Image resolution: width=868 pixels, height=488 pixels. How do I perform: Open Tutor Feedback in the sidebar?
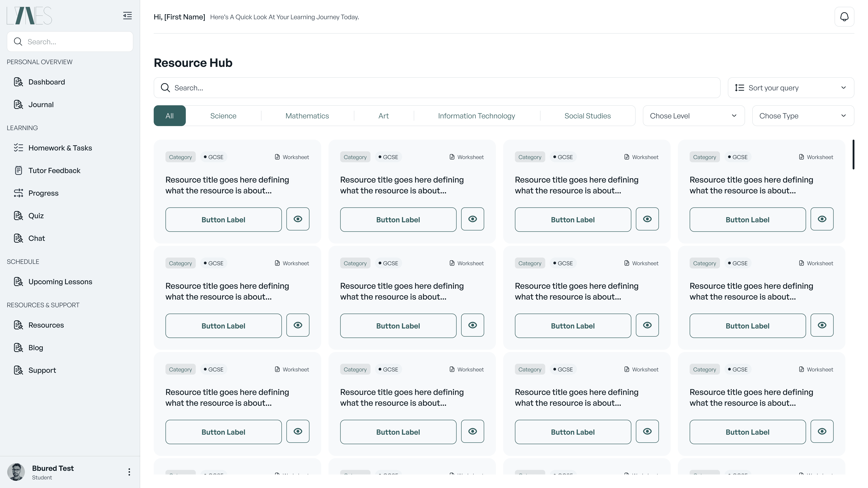[54, 170]
